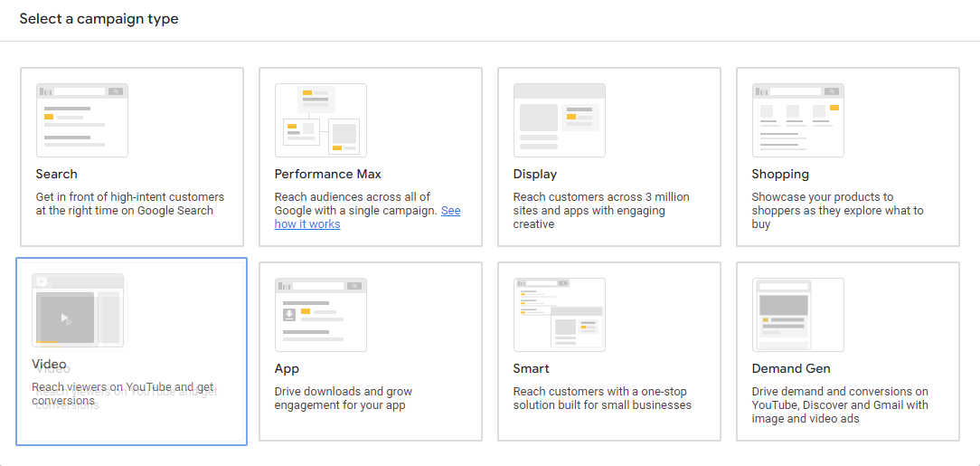
Task: Pick the Shopping campaign illustration icon
Action: pos(798,120)
